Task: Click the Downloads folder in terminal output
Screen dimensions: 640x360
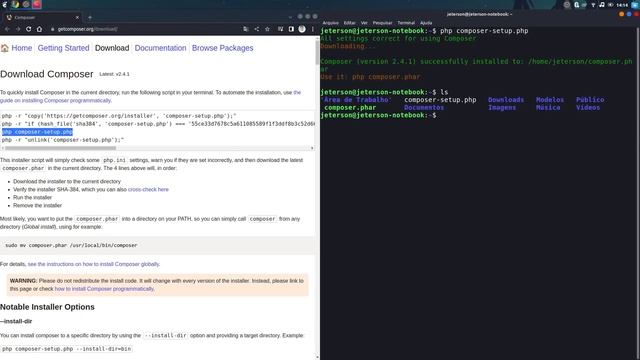Action: [x=506, y=100]
